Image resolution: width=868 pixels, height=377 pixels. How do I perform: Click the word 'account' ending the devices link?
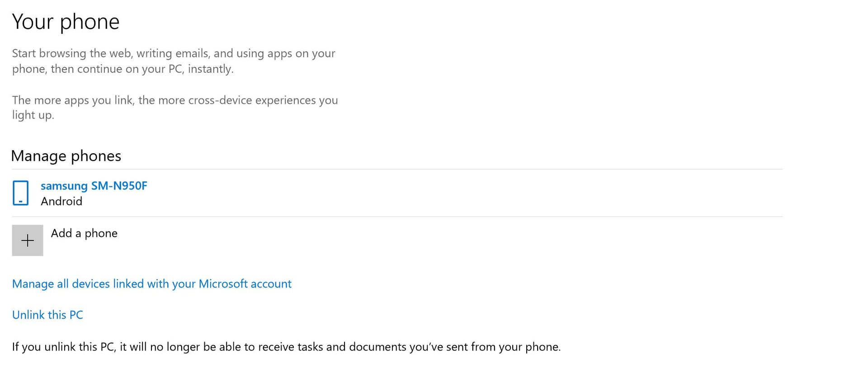271,284
